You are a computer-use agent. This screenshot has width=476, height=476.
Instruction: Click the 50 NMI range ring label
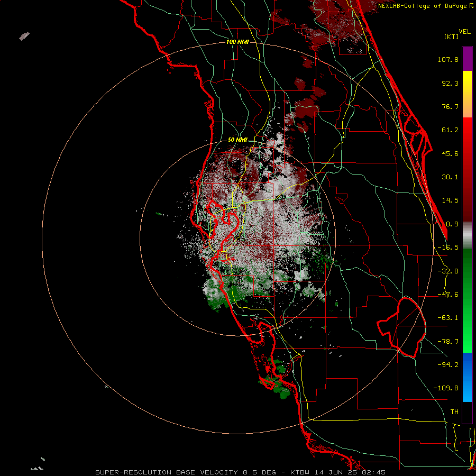[x=237, y=140]
